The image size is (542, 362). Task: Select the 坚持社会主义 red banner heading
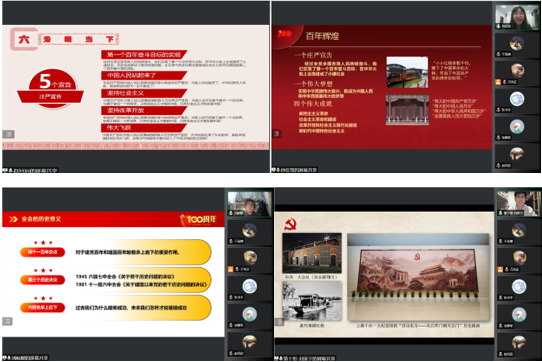tap(144, 93)
